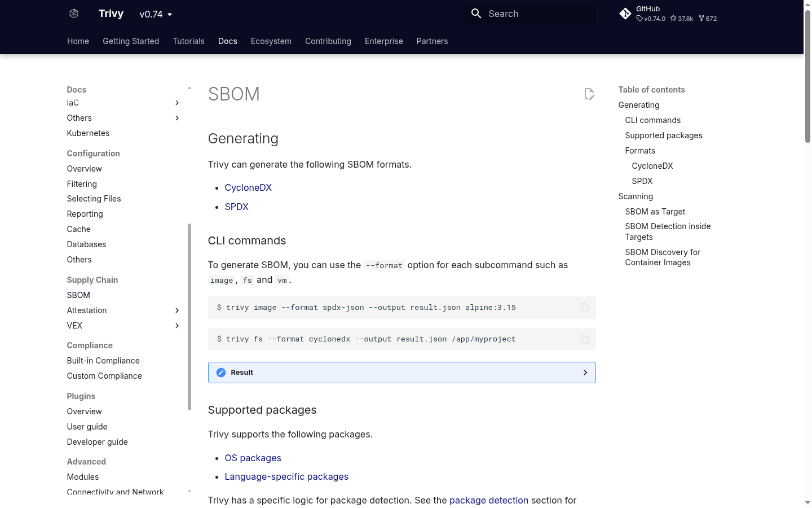Open User guide in the sidebar
This screenshot has height=508, width=812.
click(87, 427)
